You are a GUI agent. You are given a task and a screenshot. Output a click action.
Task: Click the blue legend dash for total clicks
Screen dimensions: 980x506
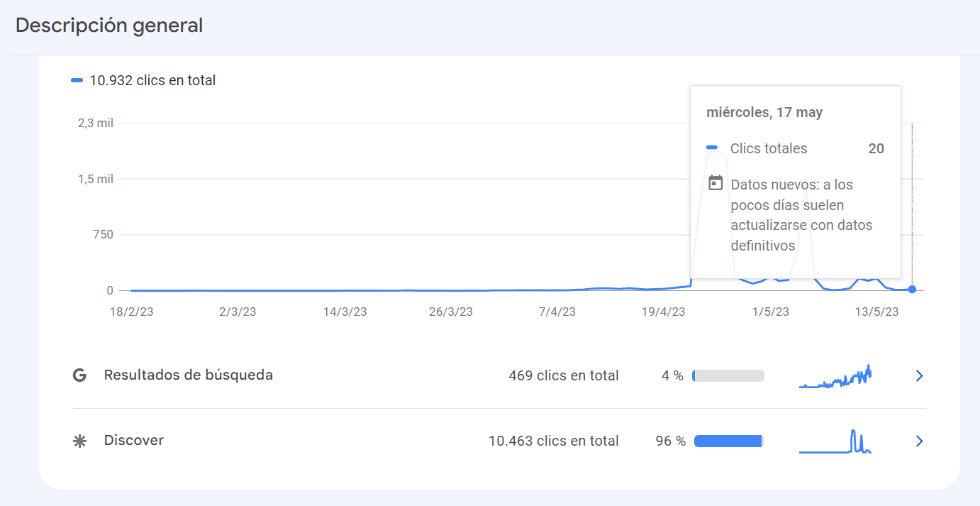(x=77, y=81)
